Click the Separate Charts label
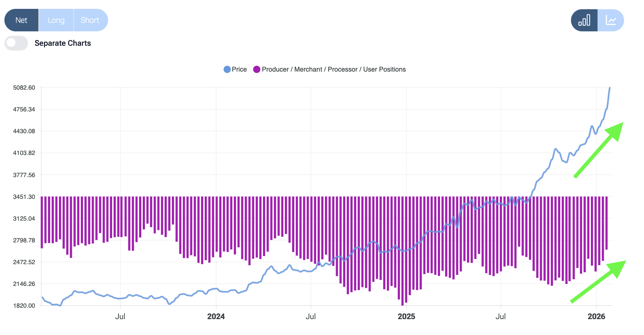Viewport: 644px width, 335px height. (x=63, y=43)
